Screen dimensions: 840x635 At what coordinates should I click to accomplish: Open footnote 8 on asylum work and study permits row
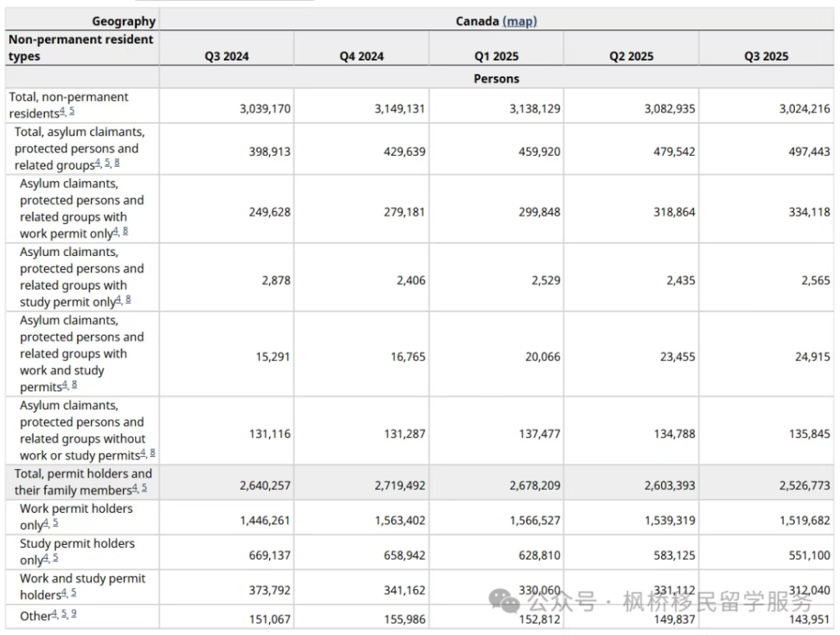click(x=75, y=384)
